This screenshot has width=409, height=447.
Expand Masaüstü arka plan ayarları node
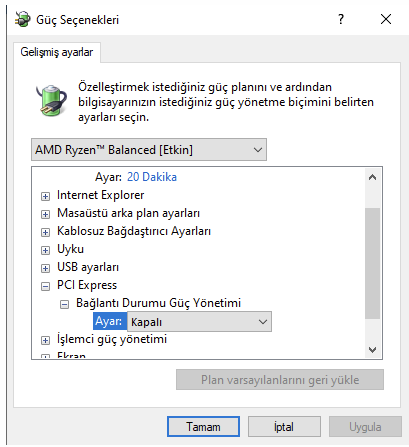coord(45,214)
